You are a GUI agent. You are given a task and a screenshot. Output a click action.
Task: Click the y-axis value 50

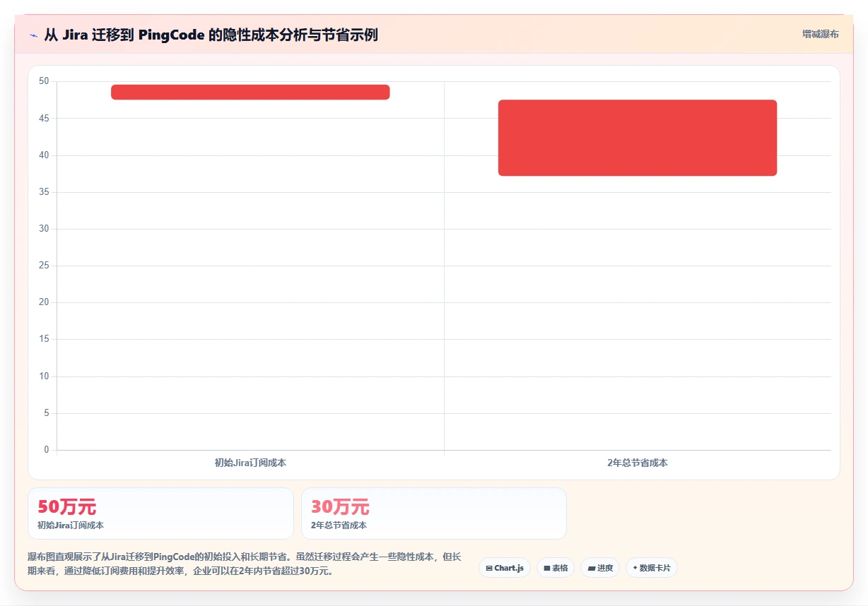[44, 81]
